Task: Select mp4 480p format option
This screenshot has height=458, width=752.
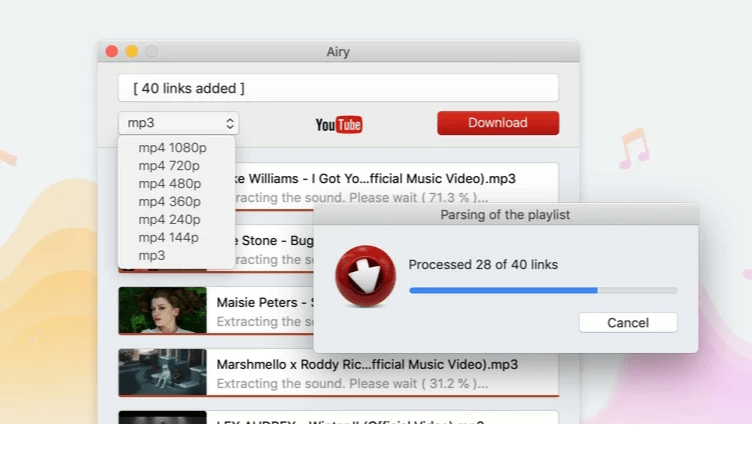Action: point(170,184)
